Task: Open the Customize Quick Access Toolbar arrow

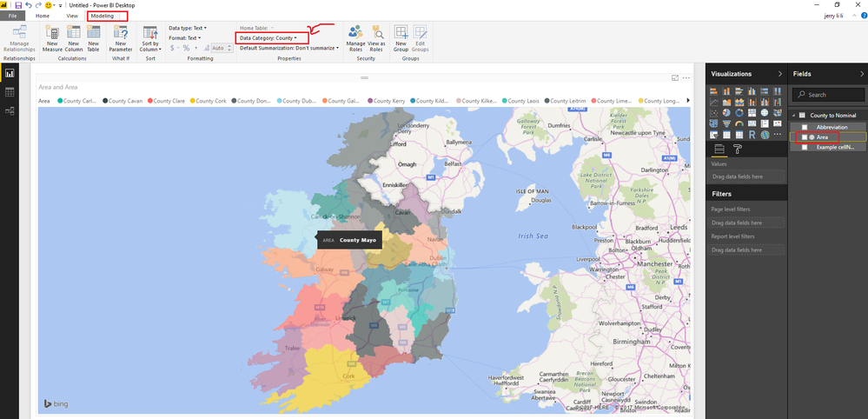Action: pyautogui.click(x=60, y=5)
